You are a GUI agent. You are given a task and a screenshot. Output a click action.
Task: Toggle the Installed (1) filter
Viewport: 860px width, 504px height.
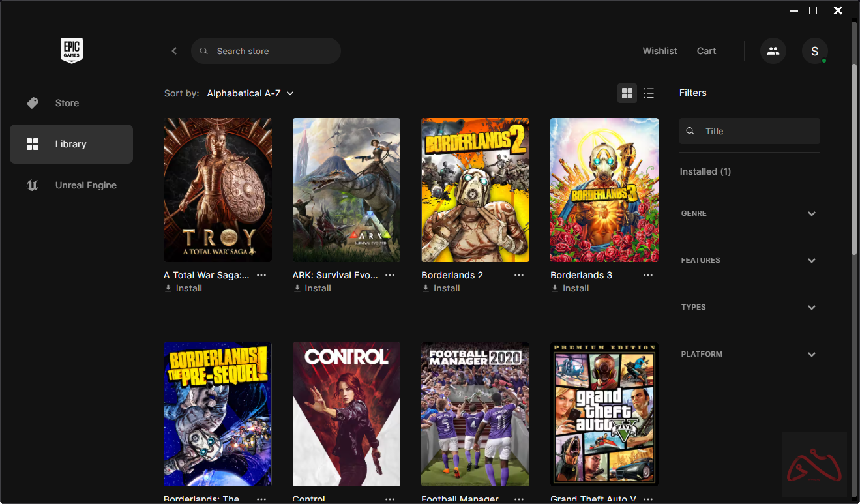[705, 171]
